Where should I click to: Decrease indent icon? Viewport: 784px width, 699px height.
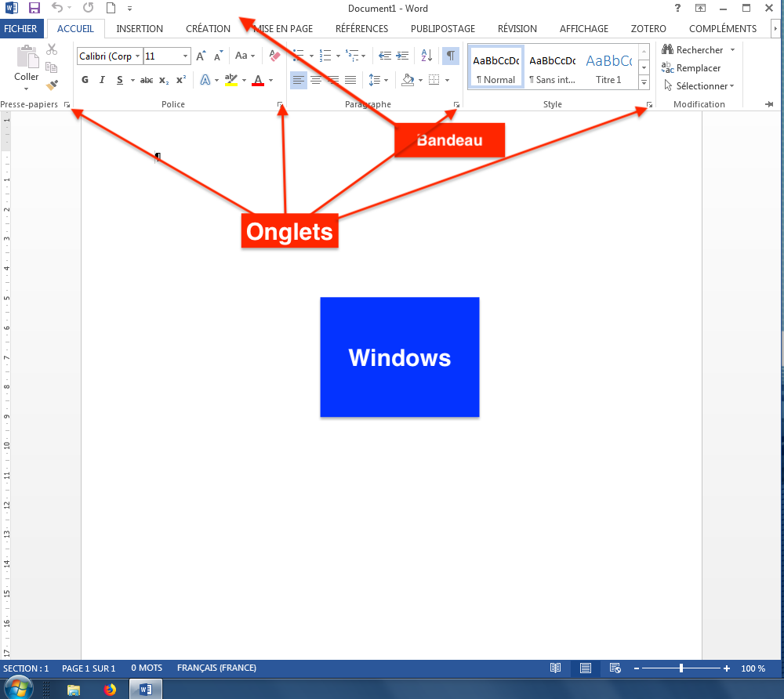pos(384,56)
